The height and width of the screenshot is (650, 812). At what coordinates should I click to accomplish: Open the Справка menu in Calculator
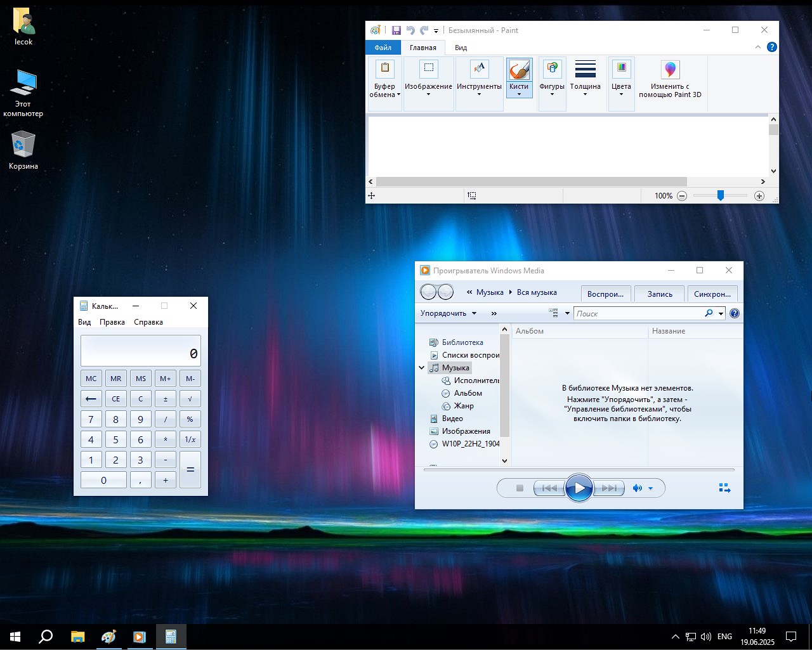coord(148,322)
